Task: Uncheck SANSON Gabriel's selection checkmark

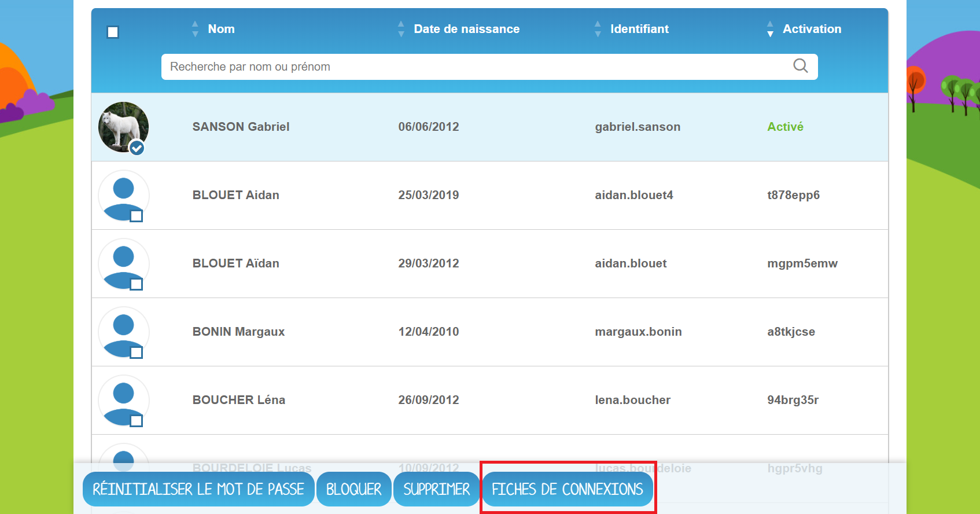Action: [x=137, y=148]
